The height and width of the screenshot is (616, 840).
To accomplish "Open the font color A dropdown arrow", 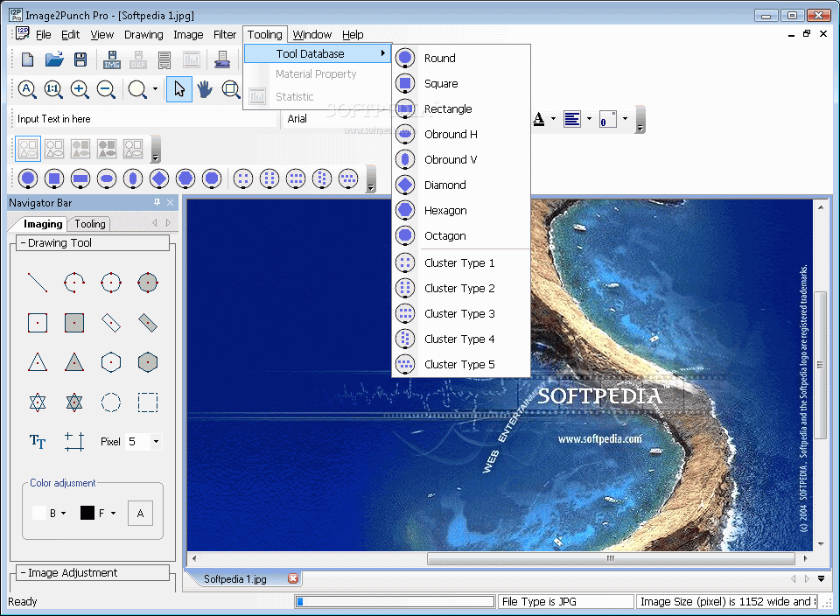I will 553,118.
